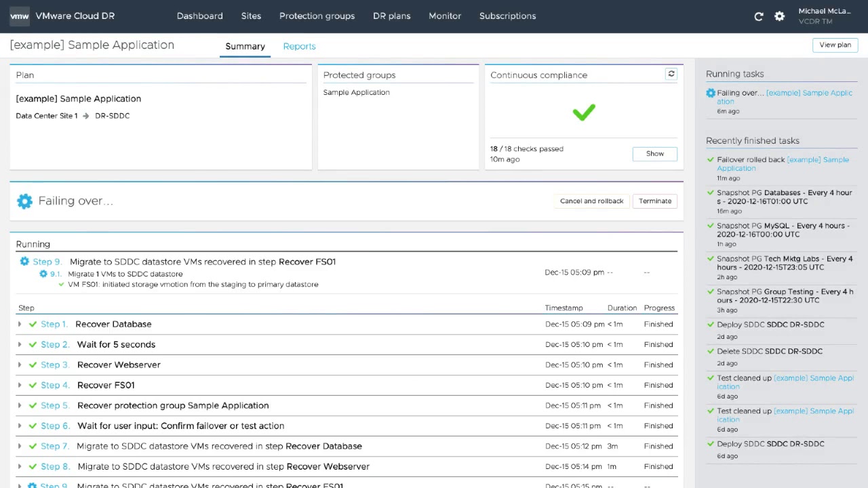The image size is (868, 488).
Task: Click Finished status for Step 6
Action: click(x=658, y=426)
